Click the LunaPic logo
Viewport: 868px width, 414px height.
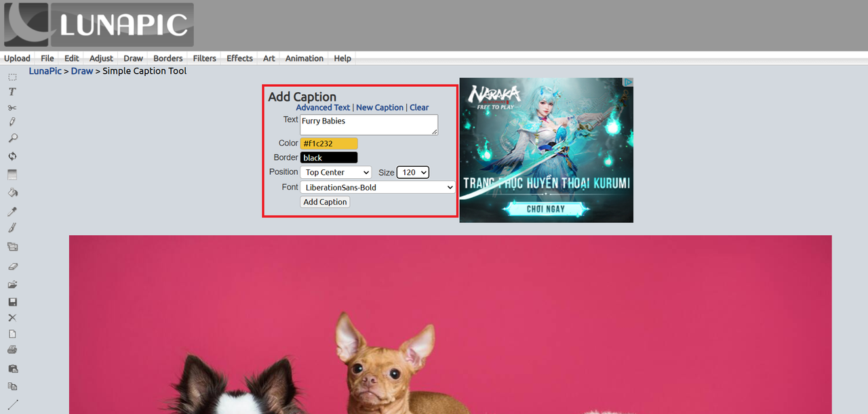[x=99, y=25]
